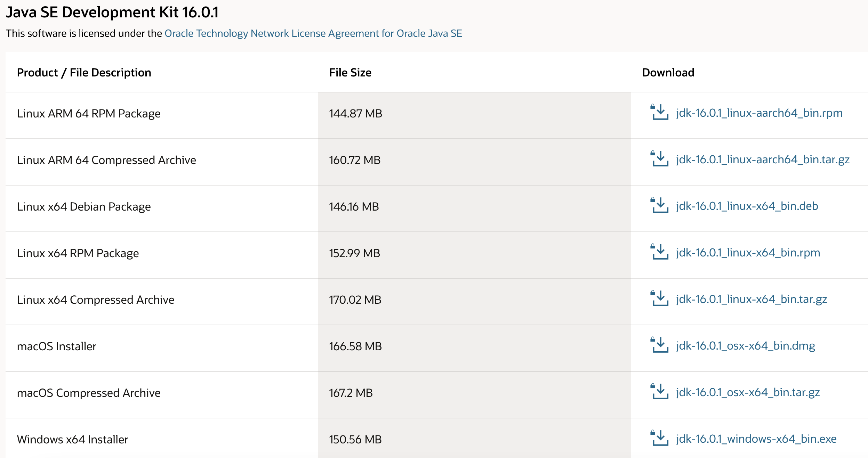Download jdk-16.0.1_osx-x64_bin.tar.gz link
The width and height of the screenshot is (868, 458).
(748, 392)
